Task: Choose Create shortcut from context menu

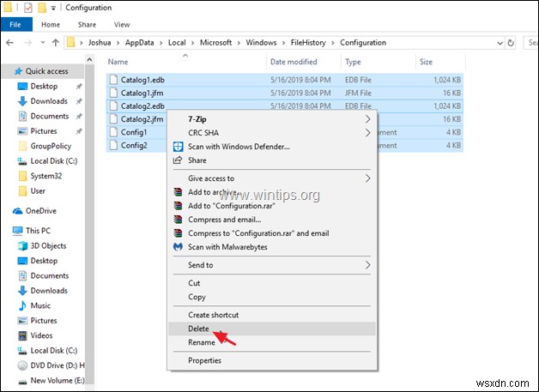Action: 271,315
